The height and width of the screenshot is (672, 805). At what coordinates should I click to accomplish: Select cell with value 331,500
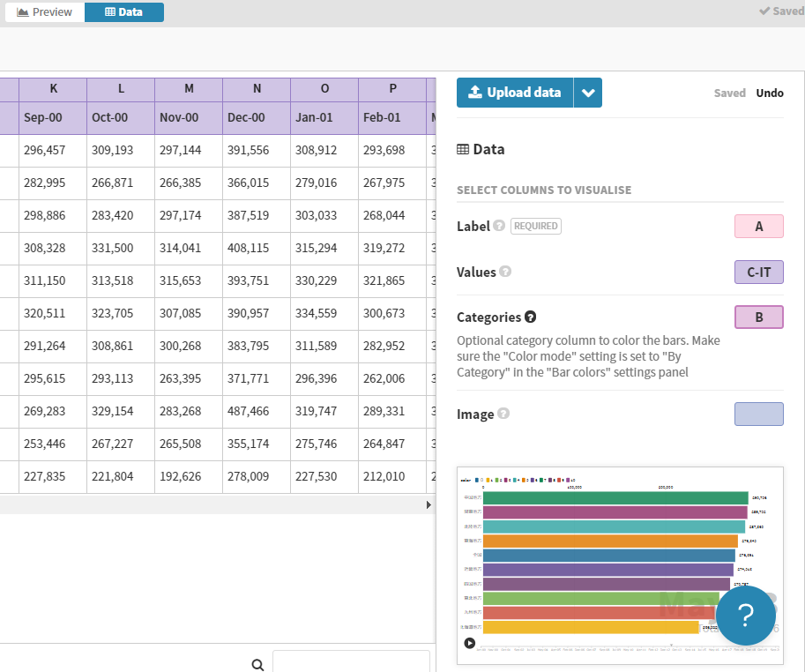tap(121, 249)
